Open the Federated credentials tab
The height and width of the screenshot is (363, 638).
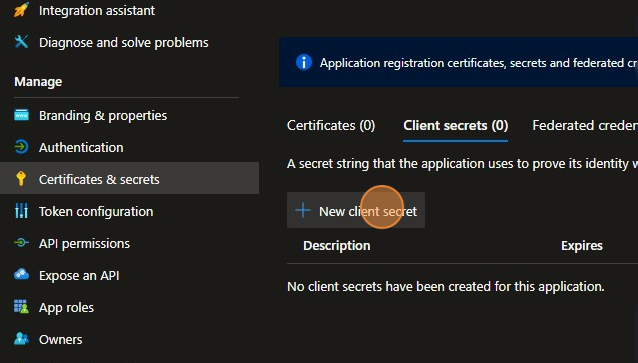coord(585,125)
